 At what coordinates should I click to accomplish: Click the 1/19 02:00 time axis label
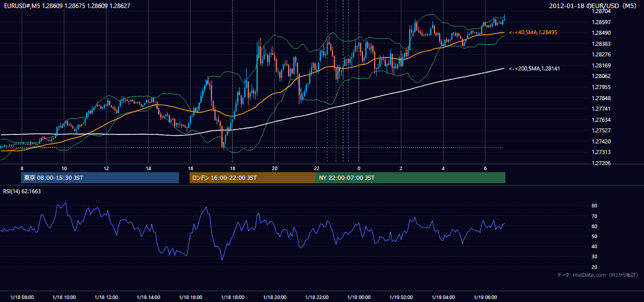pos(401,297)
